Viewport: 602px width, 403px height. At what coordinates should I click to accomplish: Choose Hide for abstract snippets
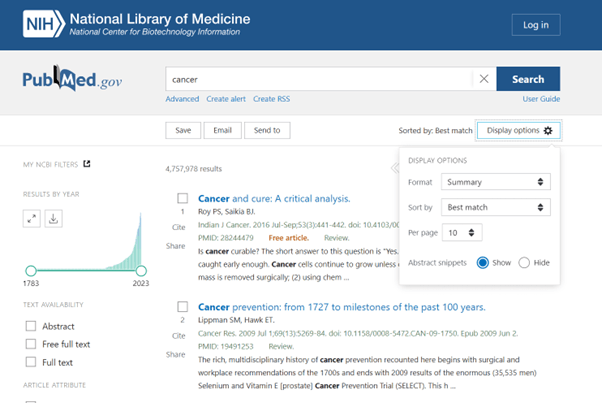(524, 263)
